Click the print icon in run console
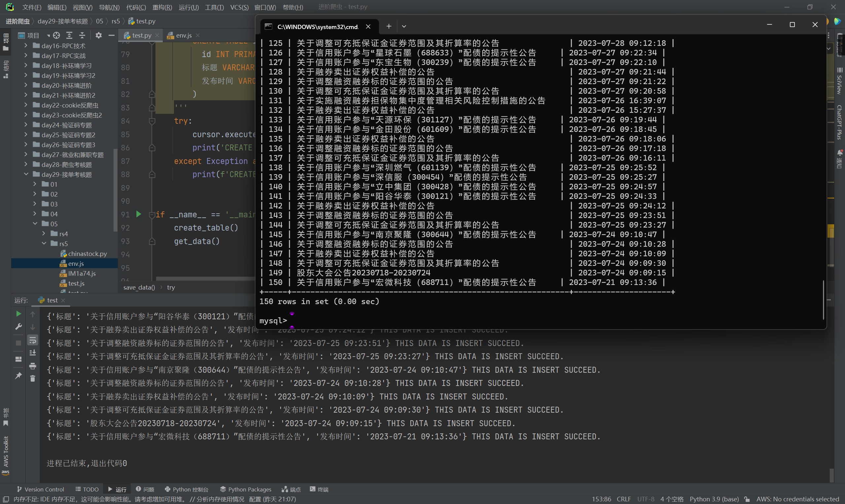The image size is (845, 504). [33, 366]
